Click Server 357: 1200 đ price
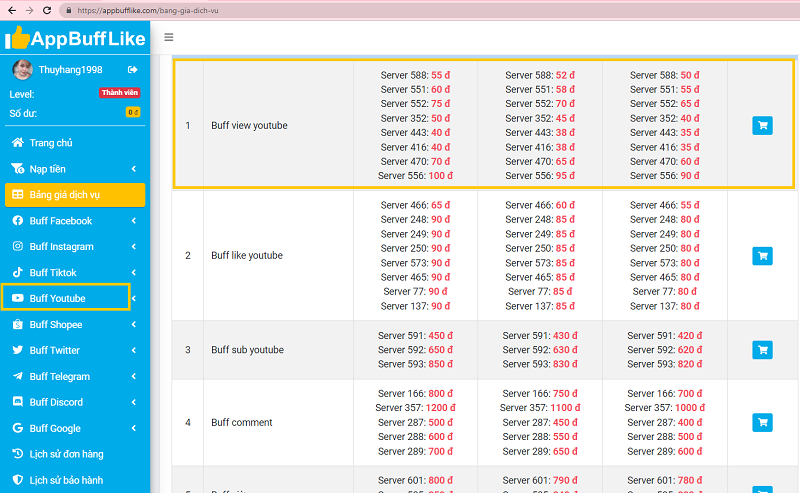Screen dimensions: 800x493 click(415, 408)
